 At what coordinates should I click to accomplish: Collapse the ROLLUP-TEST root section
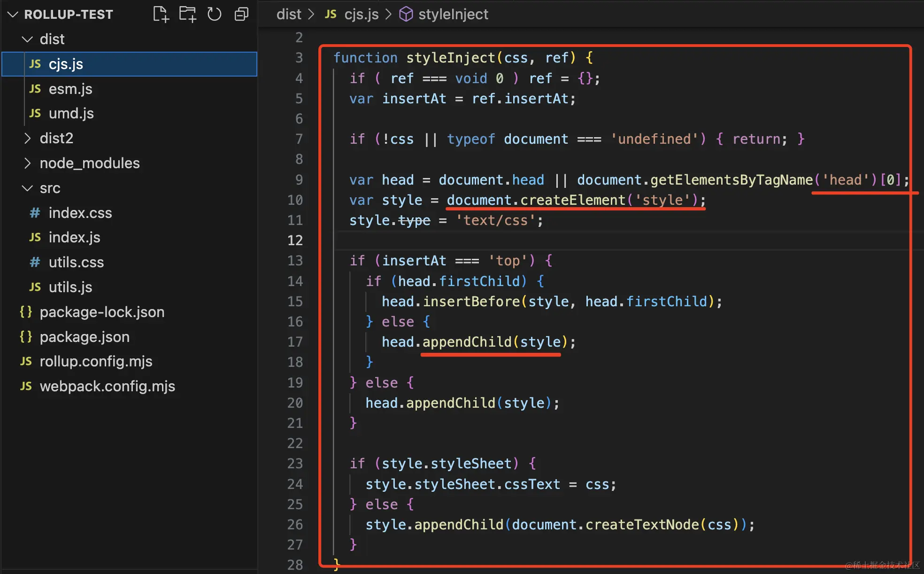[x=13, y=15]
